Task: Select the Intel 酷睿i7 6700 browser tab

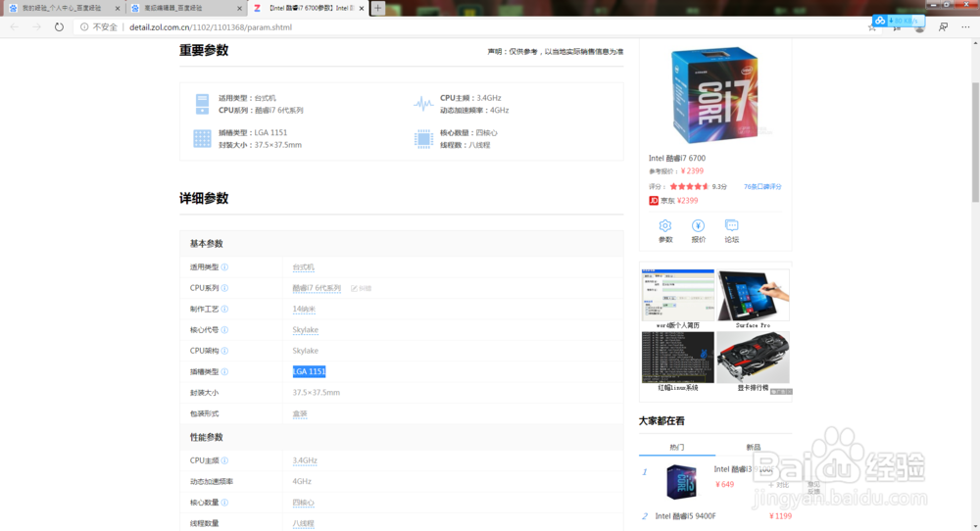Action: (x=308, y=8)
